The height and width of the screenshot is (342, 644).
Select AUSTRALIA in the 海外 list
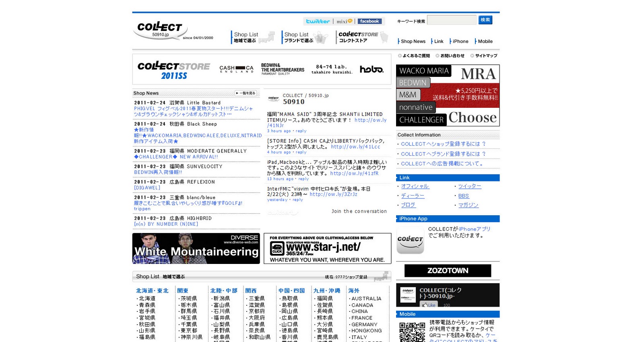(x=366, y=299)
